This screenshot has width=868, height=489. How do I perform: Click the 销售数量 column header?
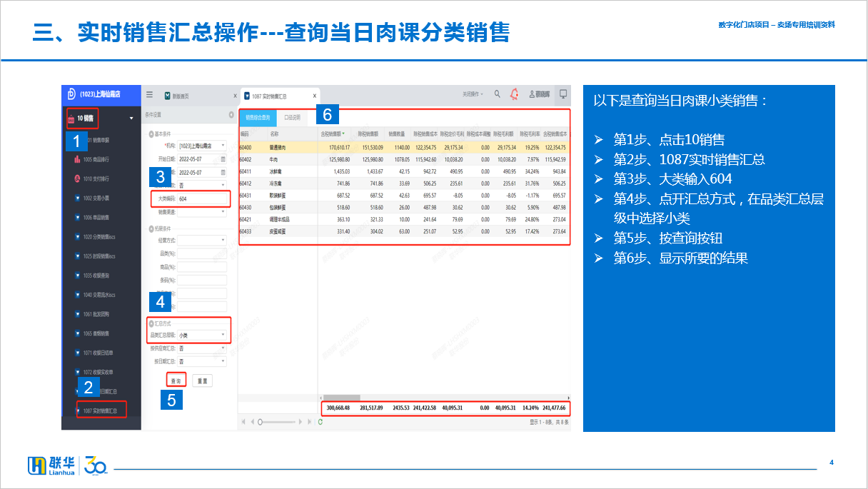coord(398,133)
